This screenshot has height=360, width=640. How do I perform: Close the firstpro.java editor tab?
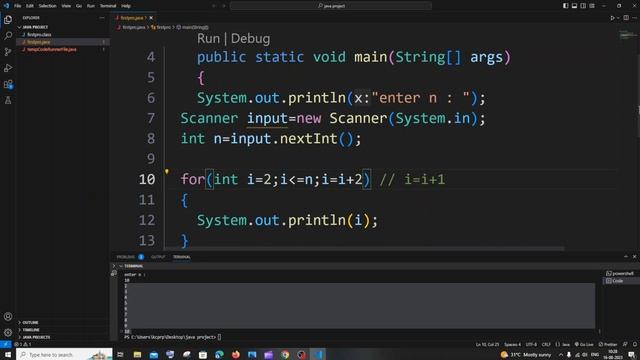151,18
